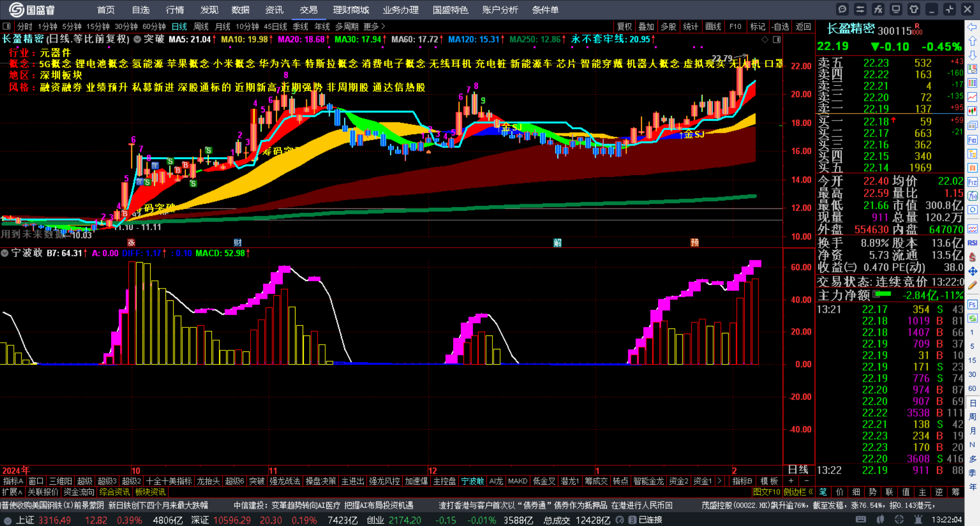Expand the 更多 periods dropdown
Viewport: 980px width, 526px height.
point(374,27)
